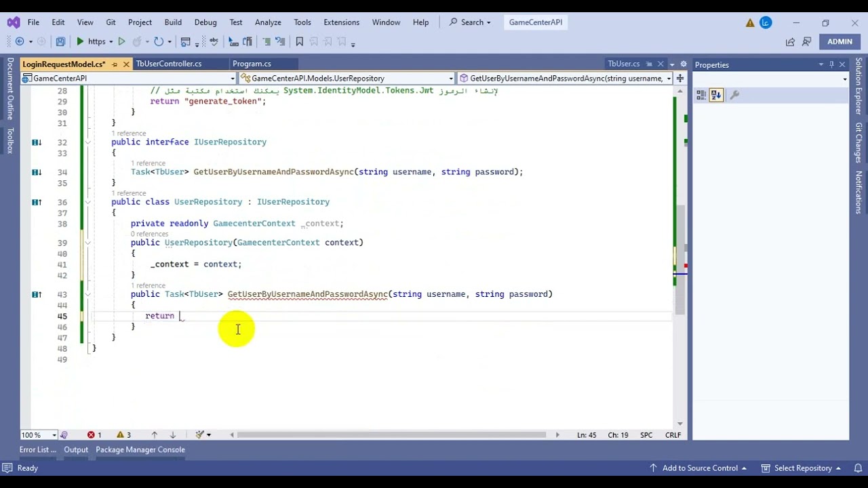The height and width of the screenshot is (488, 868).
Task: Click the browser link window icon in toolbar
Action: pyautogui.click(x=186, y=41)
